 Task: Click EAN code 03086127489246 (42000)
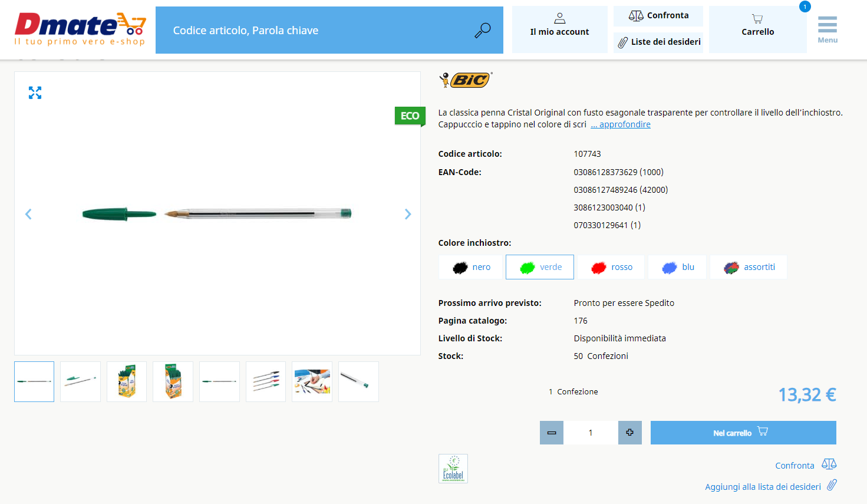621,190
